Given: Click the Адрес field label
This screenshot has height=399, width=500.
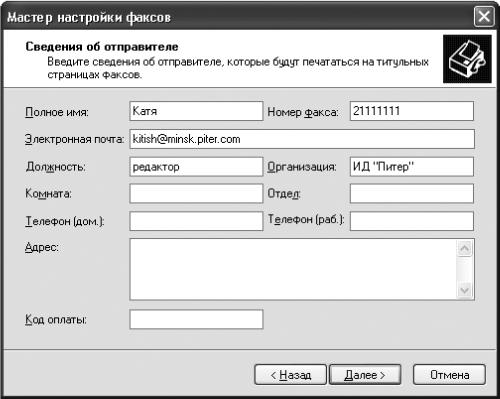Looking at the screenshot, I should pos(42,248).
